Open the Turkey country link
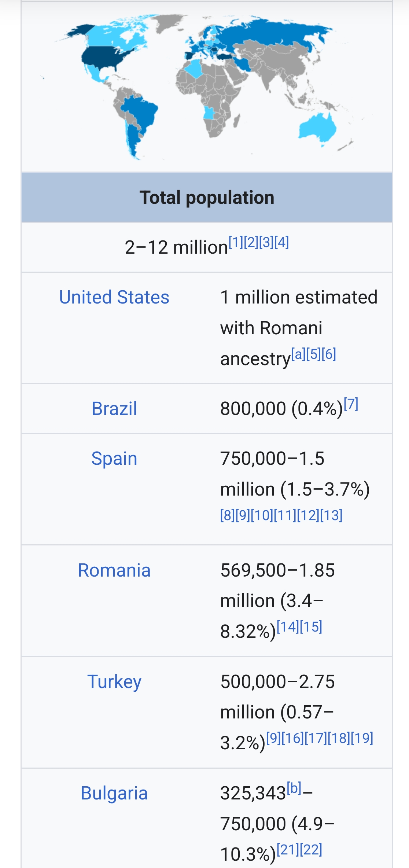The height and width of the screenshot is (868, 409). 114,682
